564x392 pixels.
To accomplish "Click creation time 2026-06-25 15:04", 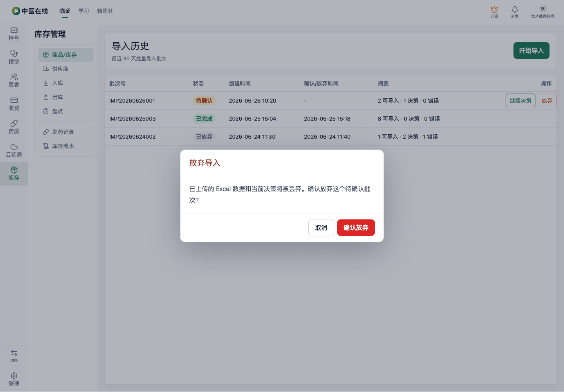I will coord(253,119).
